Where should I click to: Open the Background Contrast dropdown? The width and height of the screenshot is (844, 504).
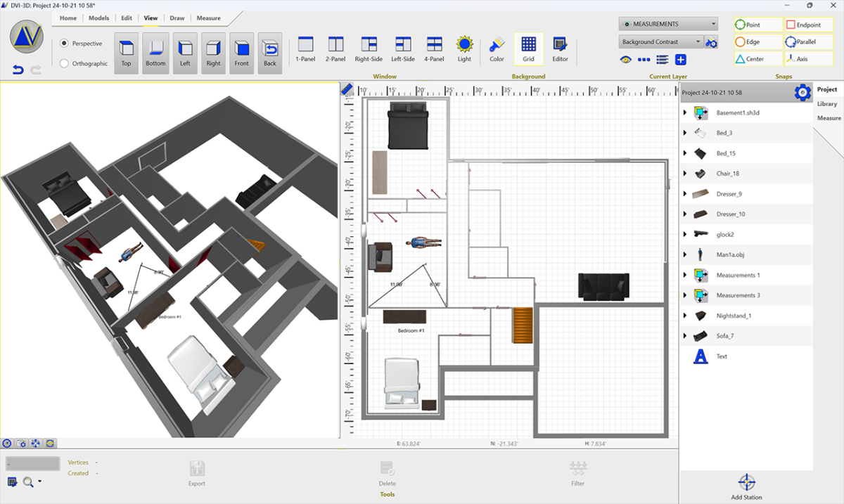click(x=661, y=42)
